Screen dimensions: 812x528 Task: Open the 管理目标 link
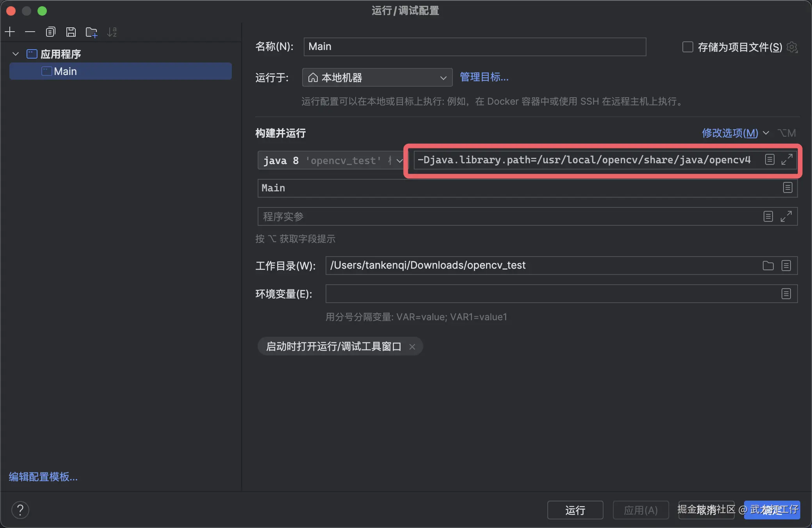click(484, 77)
